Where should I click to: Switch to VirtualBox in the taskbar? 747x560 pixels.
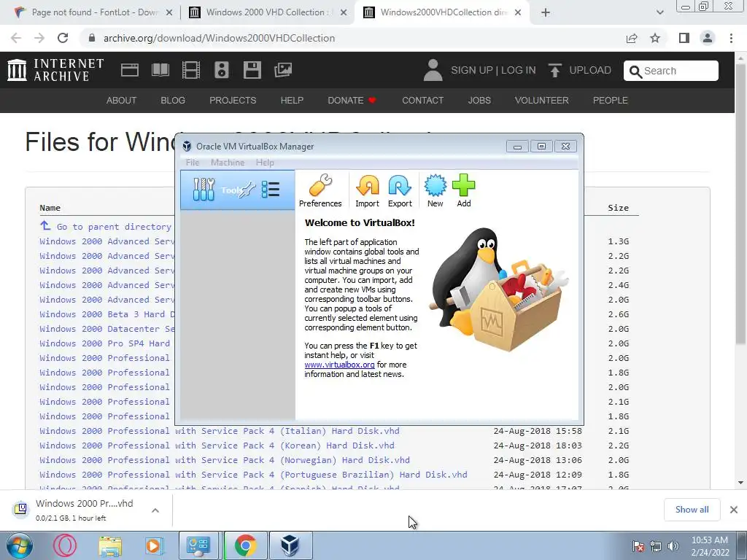coord(290,545)
